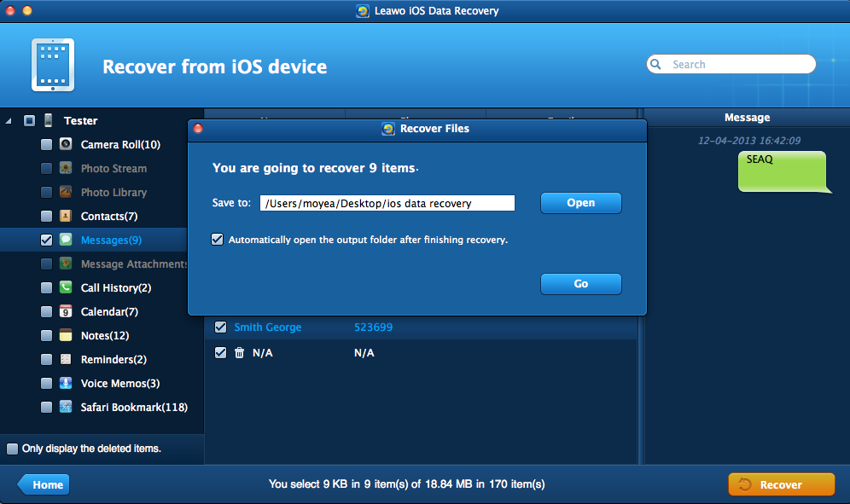Uncheck the Smith George row checkbox
850x504 pixels.
[x=221, y=327]
